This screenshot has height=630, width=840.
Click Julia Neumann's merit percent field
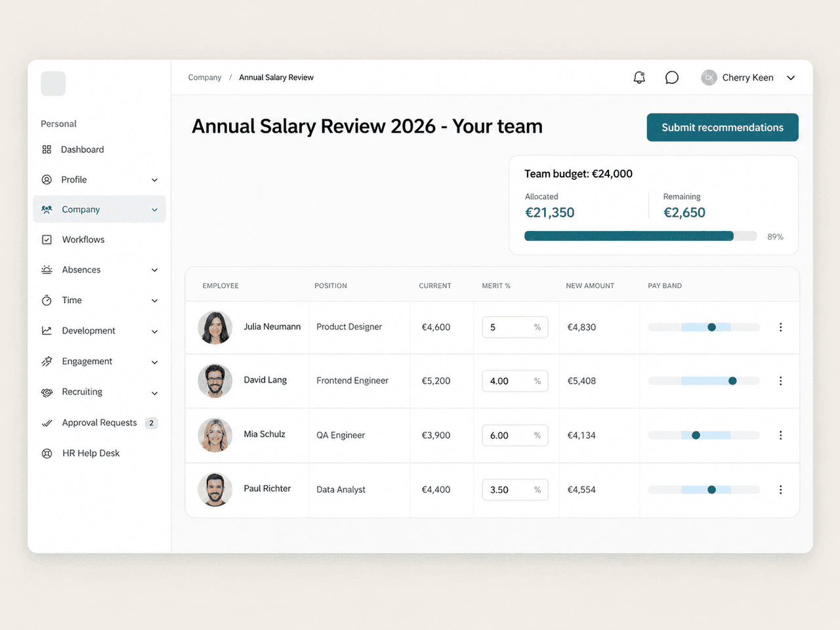coord(515,327)
